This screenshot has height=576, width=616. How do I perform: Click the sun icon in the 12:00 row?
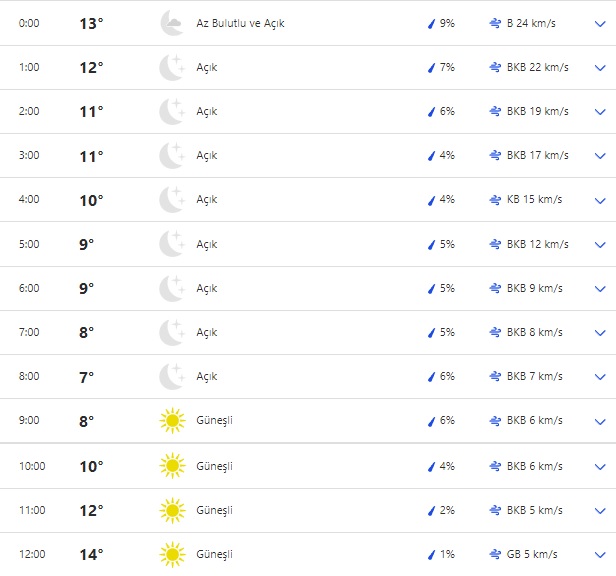[x=172, y=554]
